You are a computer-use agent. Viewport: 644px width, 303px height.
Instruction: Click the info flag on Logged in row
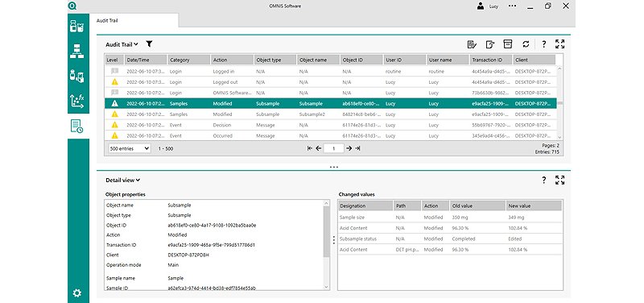pos(114,71)
